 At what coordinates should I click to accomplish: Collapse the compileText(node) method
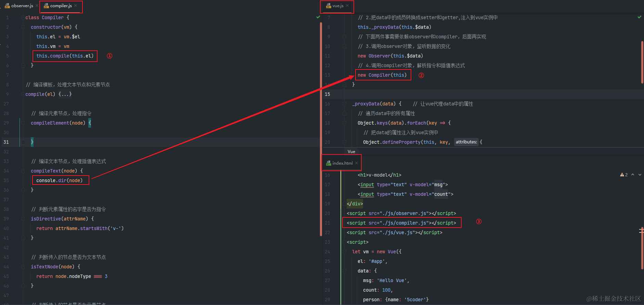click(x=23, y=171)
